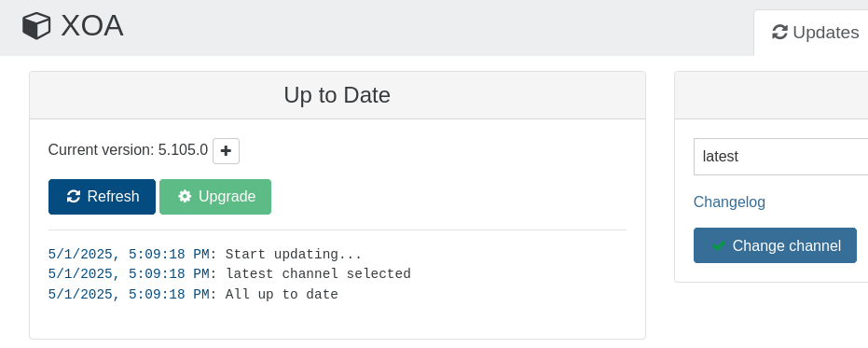868x348 pixels.
Task: Click the sync arrows icon in Updates tab
Action: (779, 32)
